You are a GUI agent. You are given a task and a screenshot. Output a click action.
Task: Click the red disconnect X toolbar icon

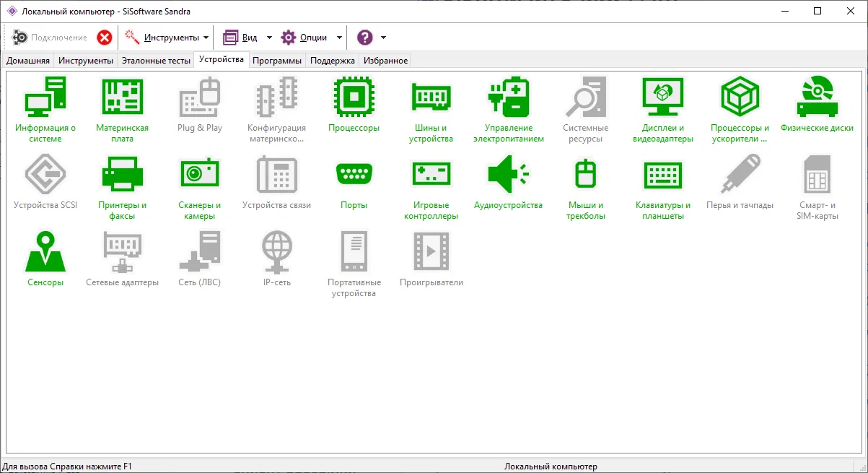pyautogui.click(x=105, y=38)
